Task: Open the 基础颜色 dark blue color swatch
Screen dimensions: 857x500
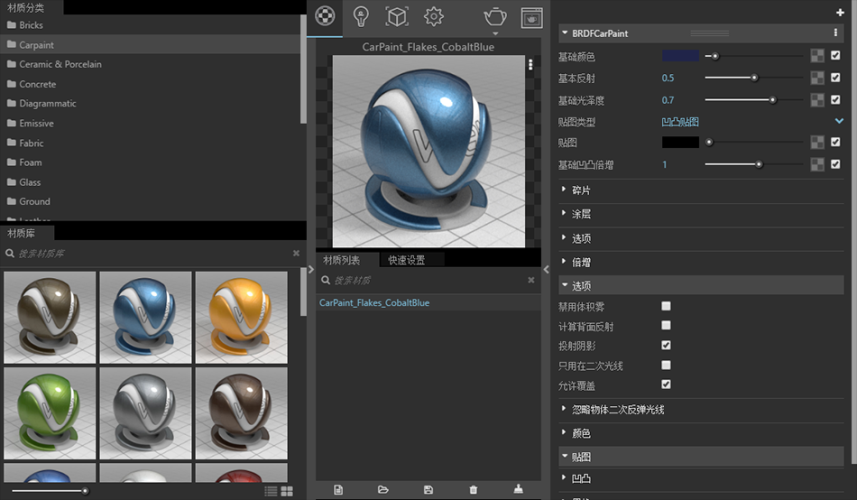Action: (x=680, y=56)
